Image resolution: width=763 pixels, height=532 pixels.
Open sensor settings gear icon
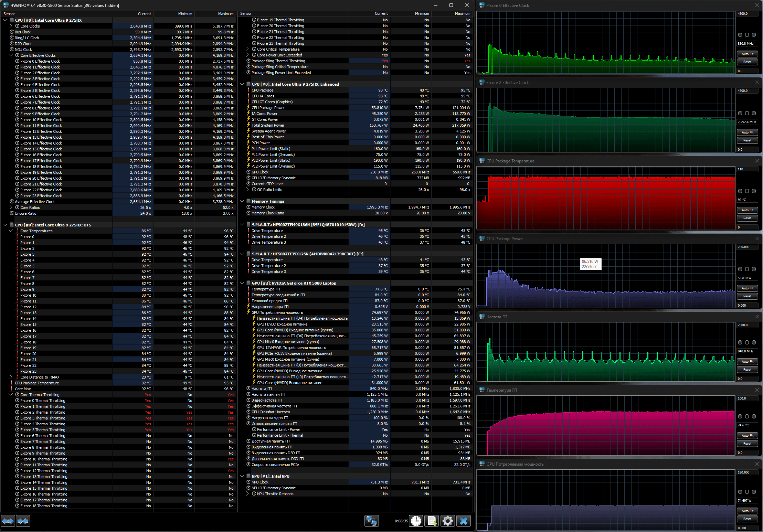coord(447,521)
